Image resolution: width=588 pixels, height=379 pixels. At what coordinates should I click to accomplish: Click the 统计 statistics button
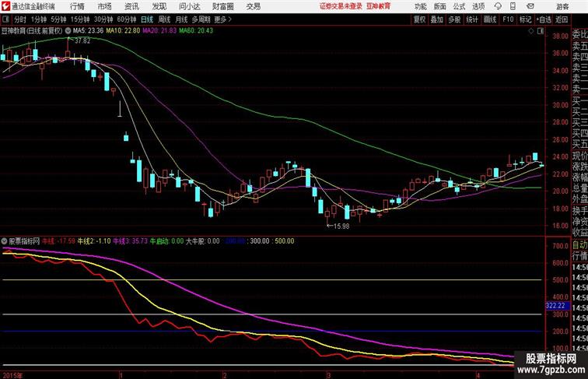(472, 19)
